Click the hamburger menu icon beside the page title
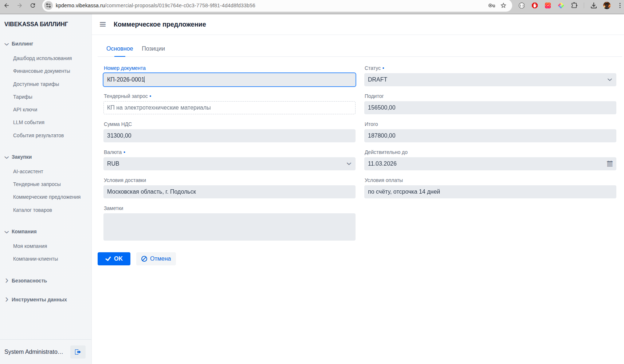 click(103, 24)
